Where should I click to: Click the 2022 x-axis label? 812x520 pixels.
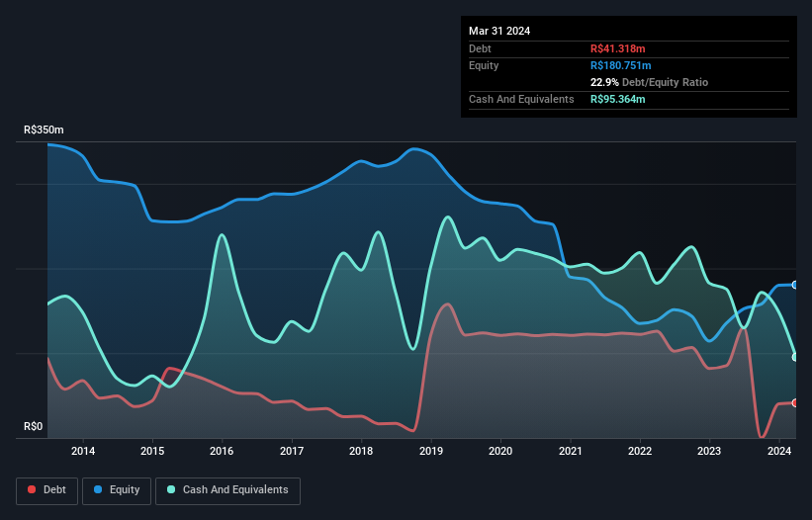coord(640,451)
